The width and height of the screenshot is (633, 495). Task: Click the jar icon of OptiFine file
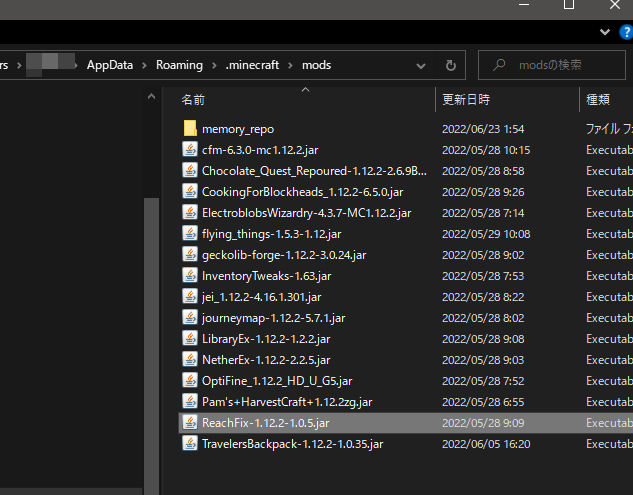click(190, 380)
